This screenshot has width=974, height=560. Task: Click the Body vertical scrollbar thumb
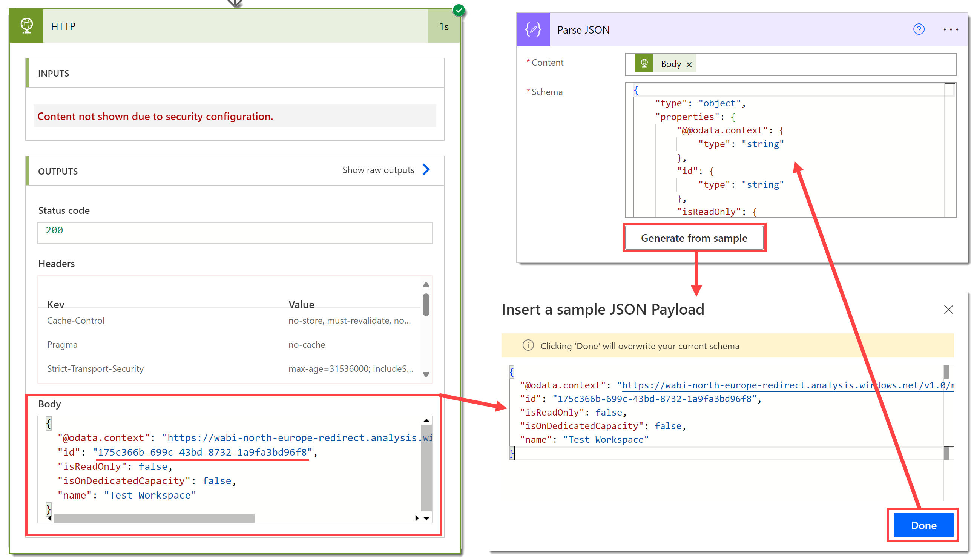pos(426,468)
